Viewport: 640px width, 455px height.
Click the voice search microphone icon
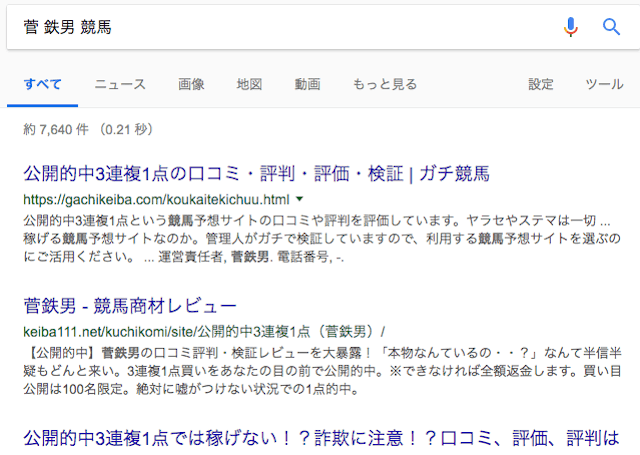pos(571,27)
